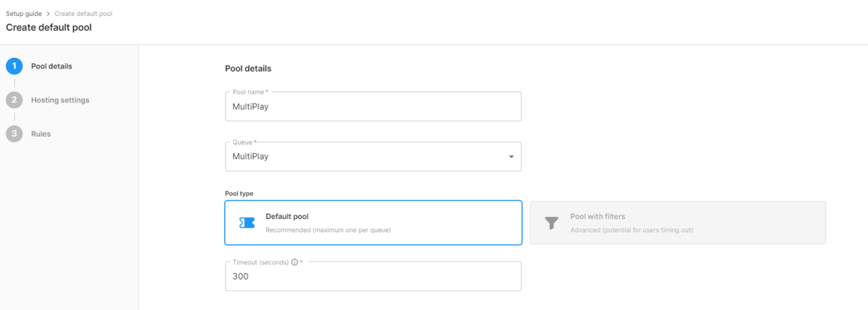The width and height of the screenshot is (868, 310).
Task: Select the Pool with filters option
Action: click(678, 223)
